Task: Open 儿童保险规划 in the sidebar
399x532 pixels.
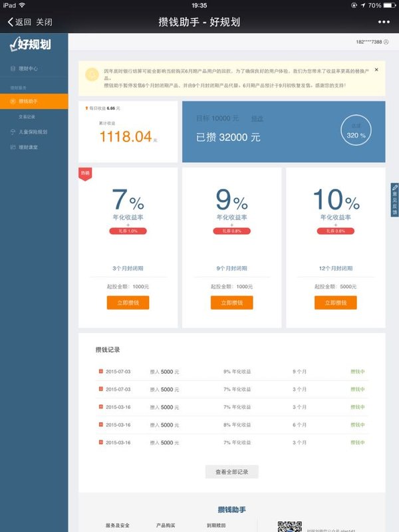Action: [x=33, y=132]
